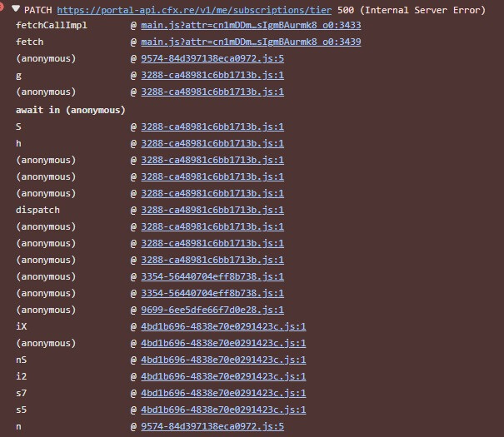The image size is (504, 437).
Task: Open 9574 source link beside first (anonymous)
Action: pos(212,59)
